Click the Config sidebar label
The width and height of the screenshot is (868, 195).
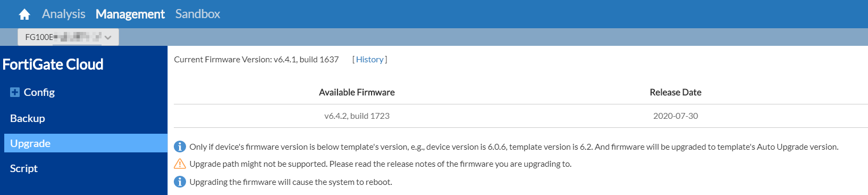pyautogui.click(x=39, y=92)
